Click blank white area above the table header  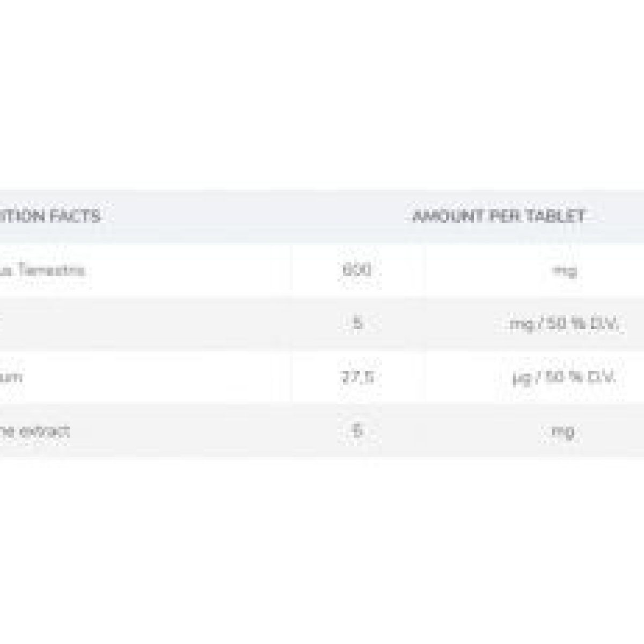322,97
